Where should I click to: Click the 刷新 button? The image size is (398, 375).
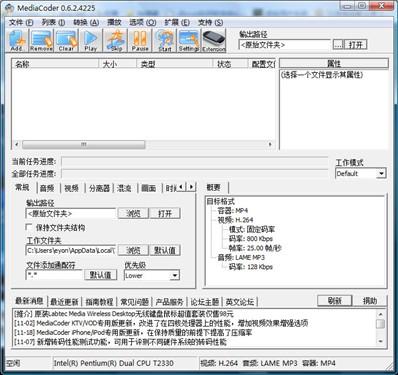[x=334, y=301]
